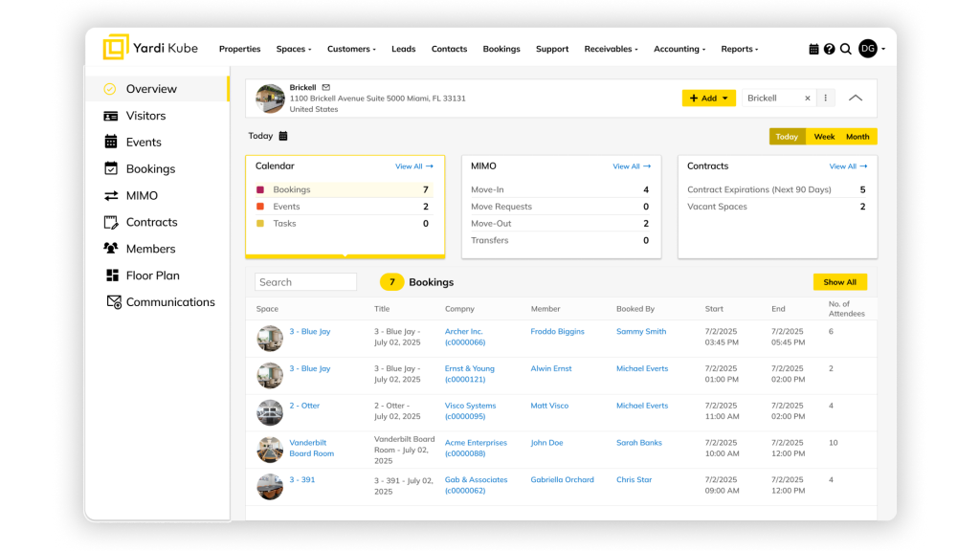The width and height of the screenshot is (980, 551).
Task: Open the Receivables menu
Action: (x=611, y=49)
